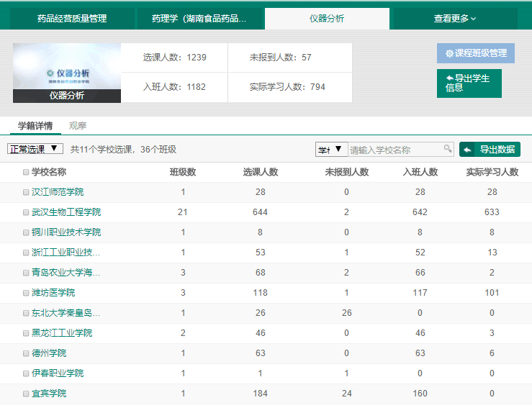Open the 正常选课 status dropdown

(x=35, y=149)
